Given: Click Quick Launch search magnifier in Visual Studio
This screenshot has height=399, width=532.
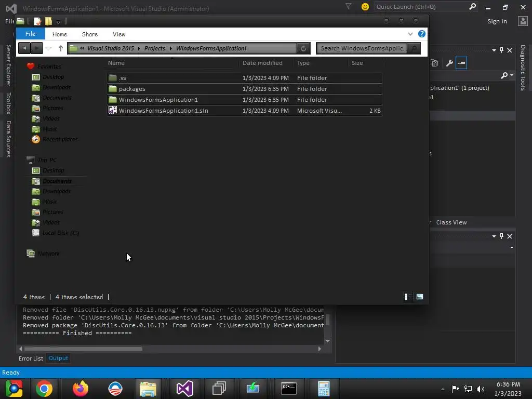Looking at the screenshot, I should coord(472,6).
